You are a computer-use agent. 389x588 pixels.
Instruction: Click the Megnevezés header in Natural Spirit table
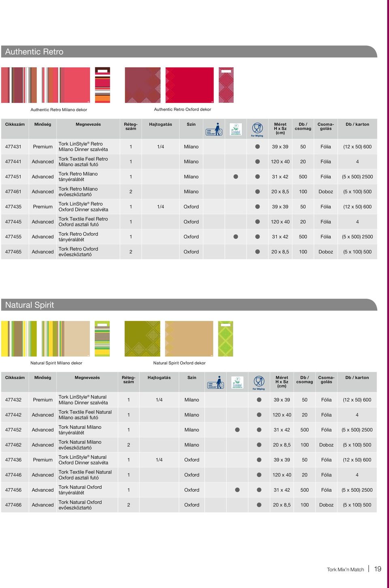click(87, 378)
